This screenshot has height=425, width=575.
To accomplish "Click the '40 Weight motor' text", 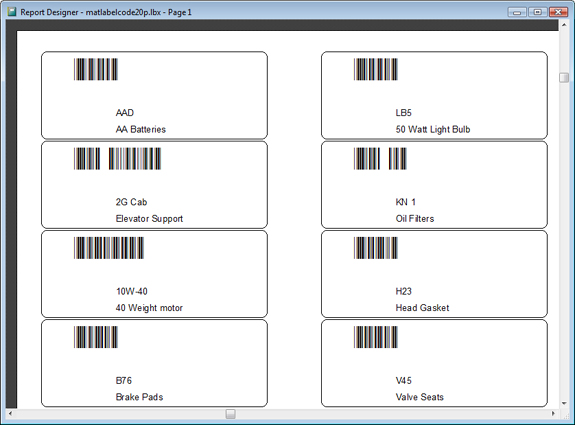I will point(149,308).
